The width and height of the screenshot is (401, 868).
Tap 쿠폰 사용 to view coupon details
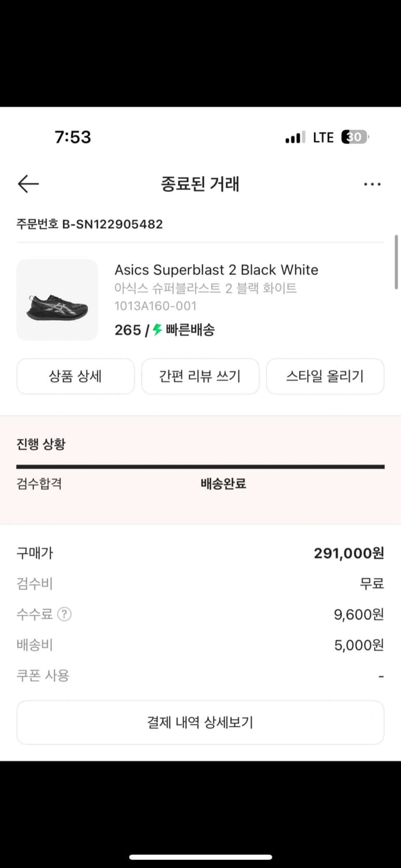pos(43,675)
